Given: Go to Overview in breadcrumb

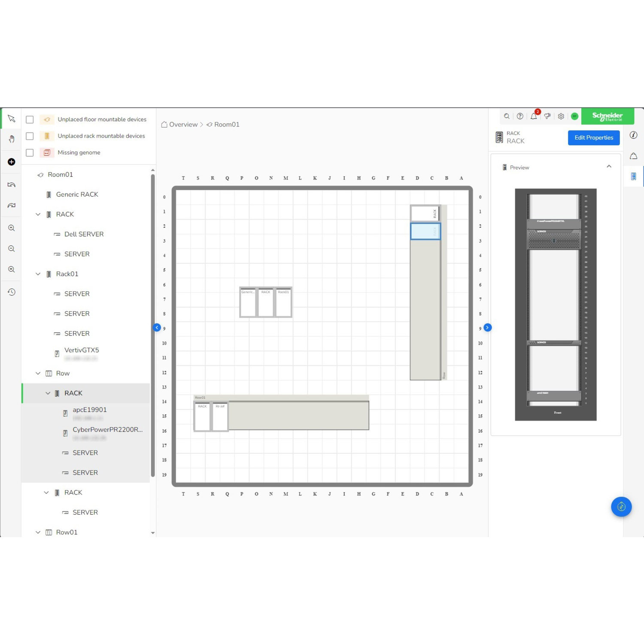Looking at the screenshot, I should [183, 125].
